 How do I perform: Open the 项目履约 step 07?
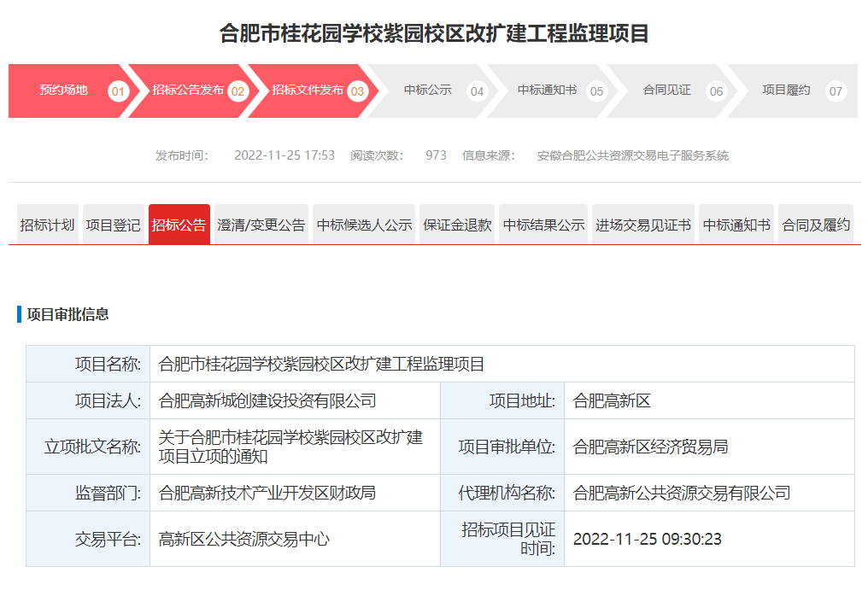(x=793, y=91)
